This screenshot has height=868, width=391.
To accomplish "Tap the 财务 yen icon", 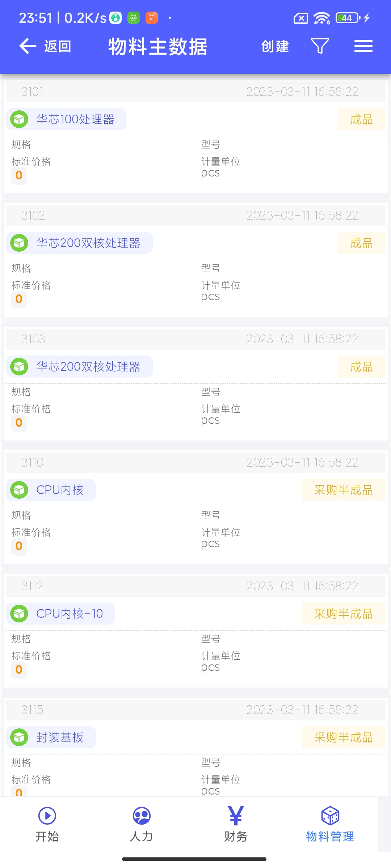I will point(236,816).
